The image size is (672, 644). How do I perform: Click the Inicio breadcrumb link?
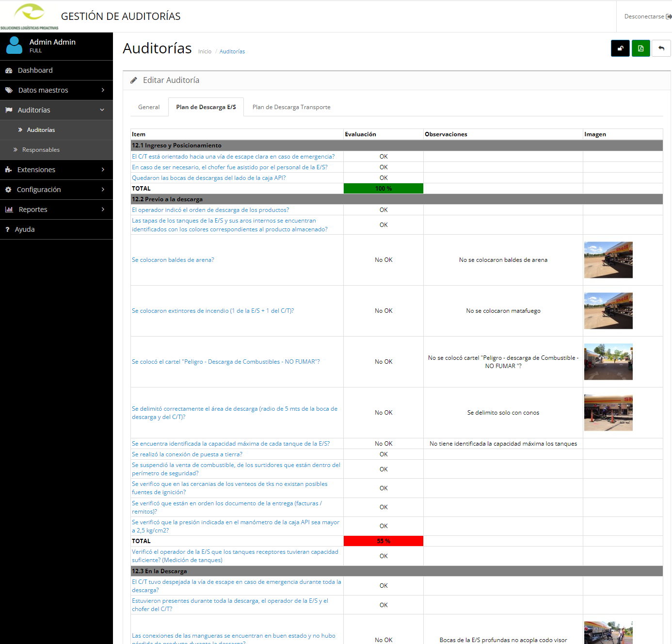(205, 51)
